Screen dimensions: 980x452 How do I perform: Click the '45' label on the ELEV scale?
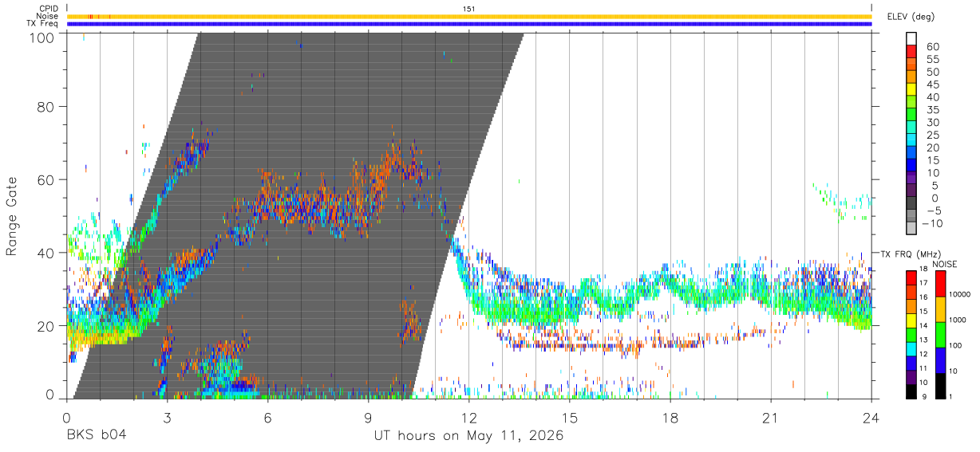click(x=932, y=85)
